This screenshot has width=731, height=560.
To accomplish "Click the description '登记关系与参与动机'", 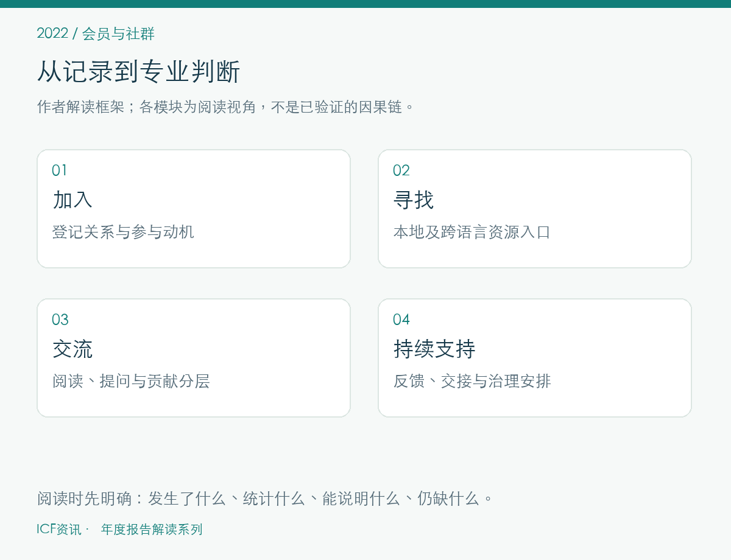I will (123, 232).
